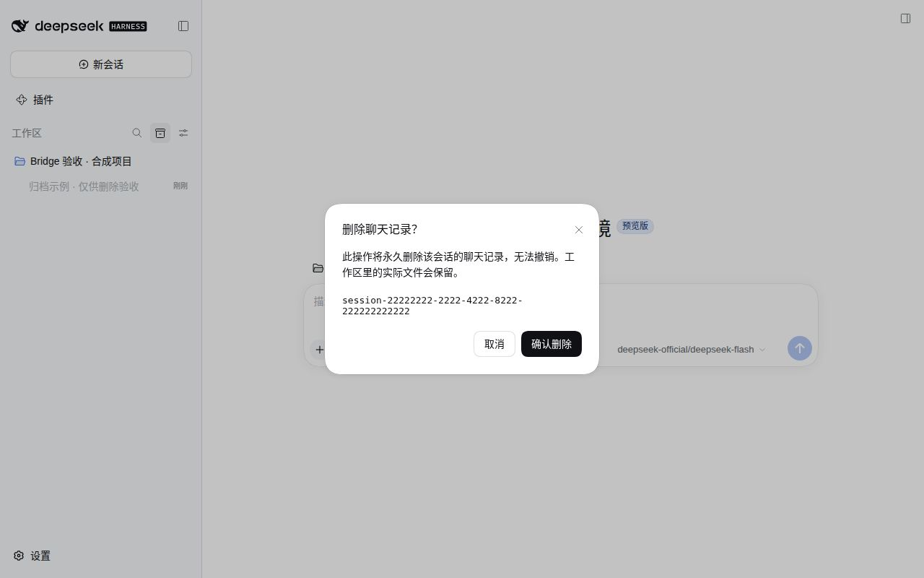Click the deepseek whale logo
This screenshot has height=578, width=924.
pos(20,26)
